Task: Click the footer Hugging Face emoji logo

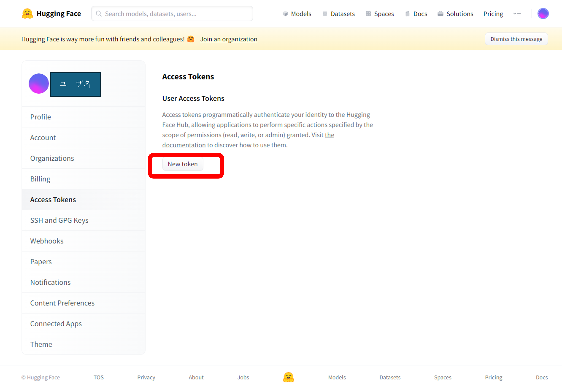Action: coord(289,377)
